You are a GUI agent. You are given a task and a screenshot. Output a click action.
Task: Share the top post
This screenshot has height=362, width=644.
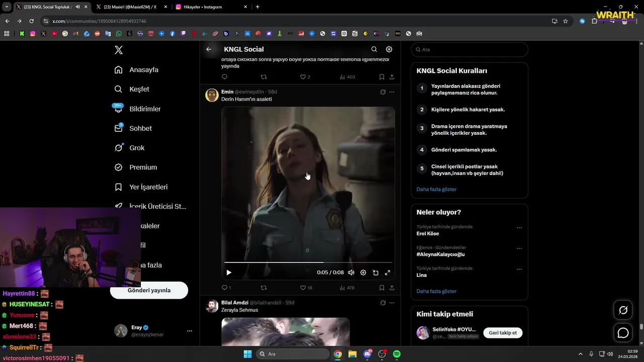click(392, 77)
